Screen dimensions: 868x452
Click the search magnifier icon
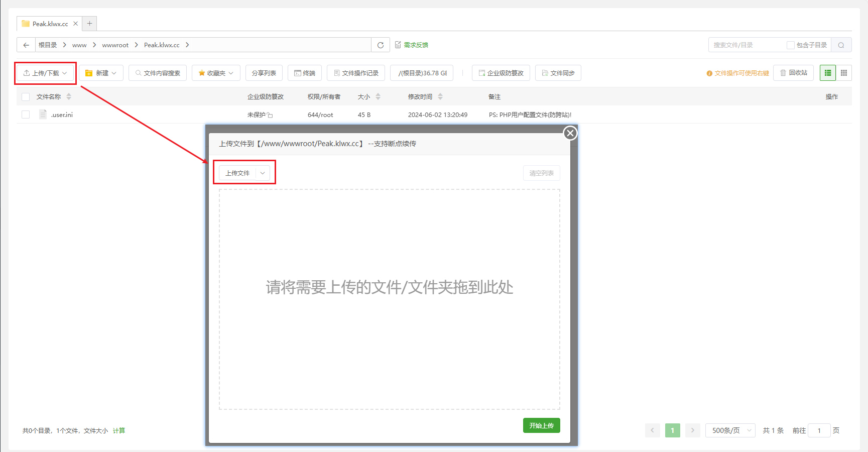841,45
